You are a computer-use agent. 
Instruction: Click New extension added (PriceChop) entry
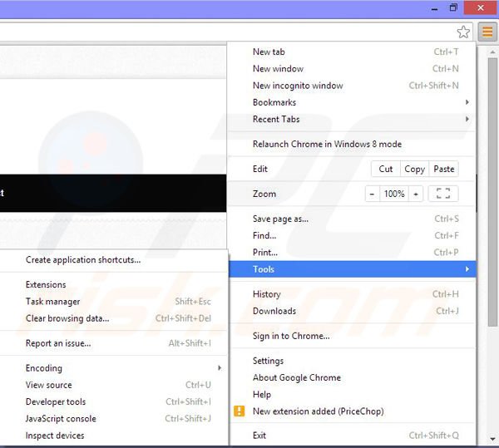pyautogui.click(x=353, y=411)
